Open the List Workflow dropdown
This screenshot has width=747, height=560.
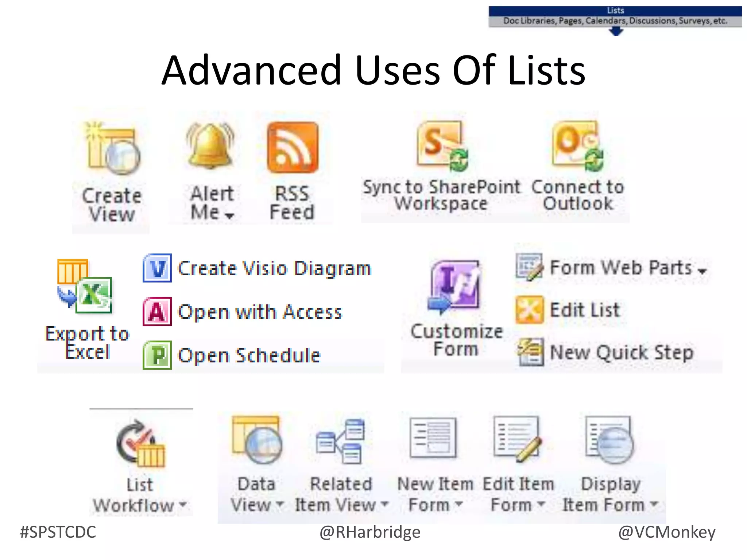[183, 505]
